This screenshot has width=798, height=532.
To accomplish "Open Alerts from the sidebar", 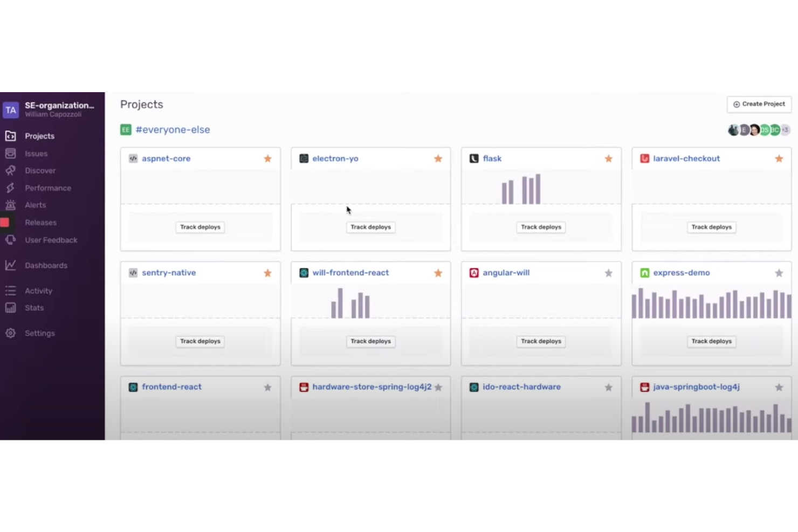I will pos(35,205).
